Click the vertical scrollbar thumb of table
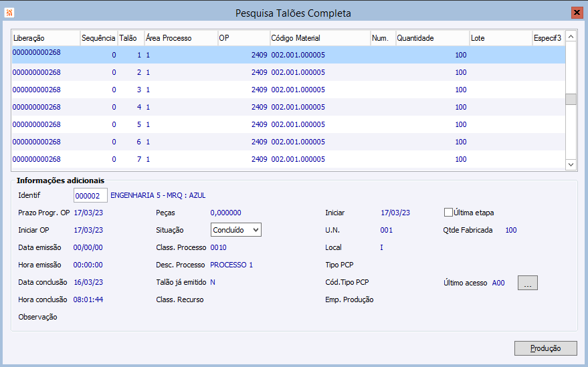The height and width of the screenshot is (367, 588). click(571, 100)
